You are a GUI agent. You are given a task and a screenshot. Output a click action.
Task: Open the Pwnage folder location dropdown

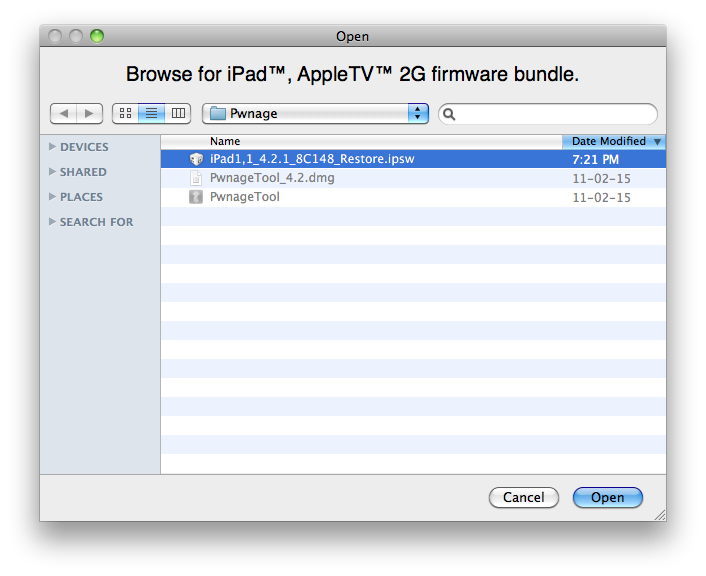click(315, 113)
